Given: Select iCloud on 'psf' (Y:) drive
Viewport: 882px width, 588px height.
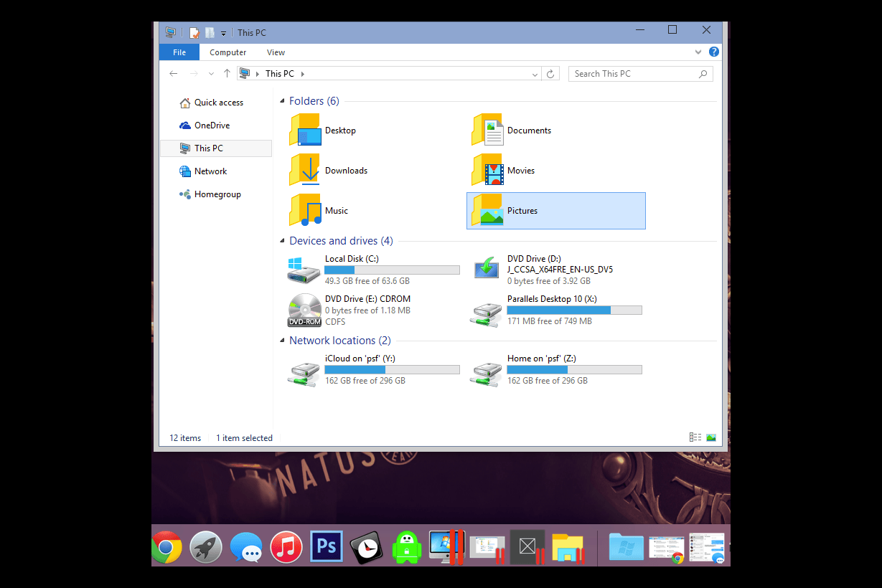Looking at the screenshot, I should click(373, 369).
